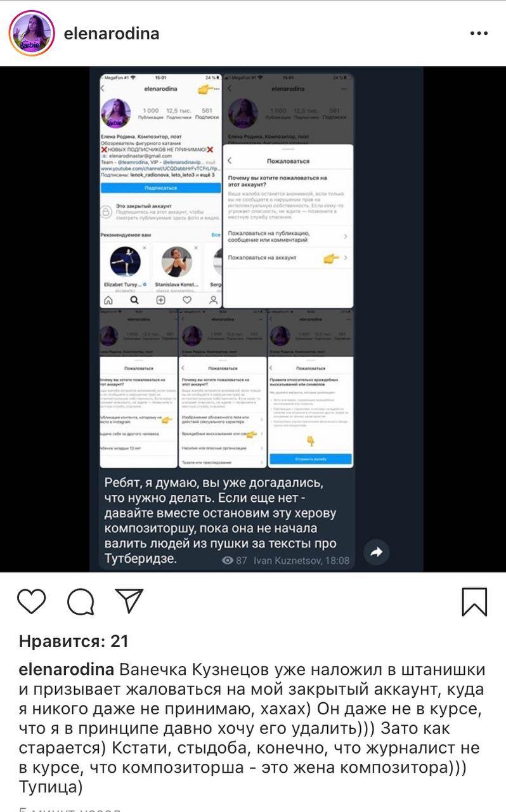The image size is (506, 812).
Task: Open comments with speech bubble icon
Action: coord(81,601)
